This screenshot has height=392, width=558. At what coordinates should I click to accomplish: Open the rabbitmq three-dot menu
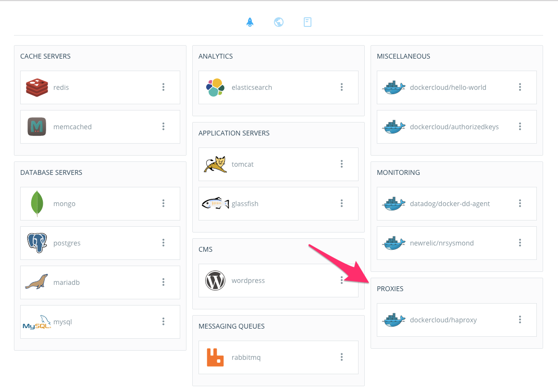pos(342,357)
